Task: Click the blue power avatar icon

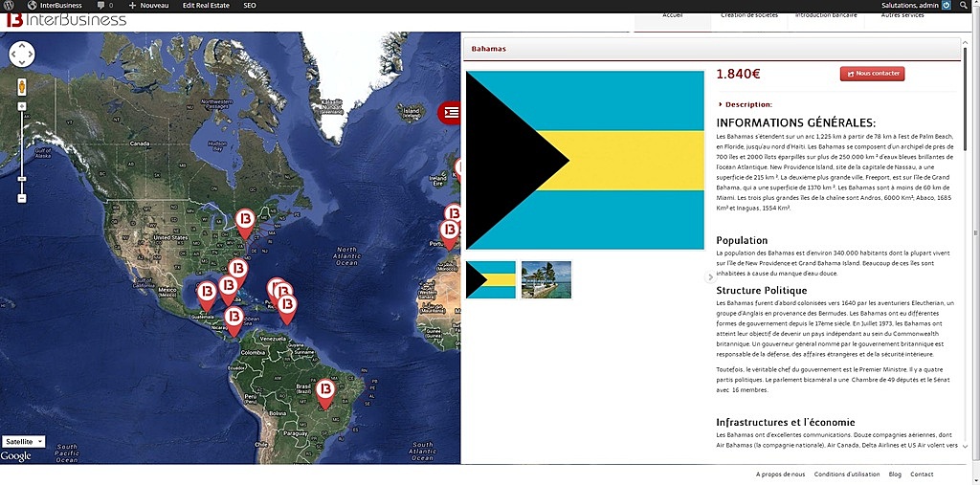Action: tap(947, 5)
